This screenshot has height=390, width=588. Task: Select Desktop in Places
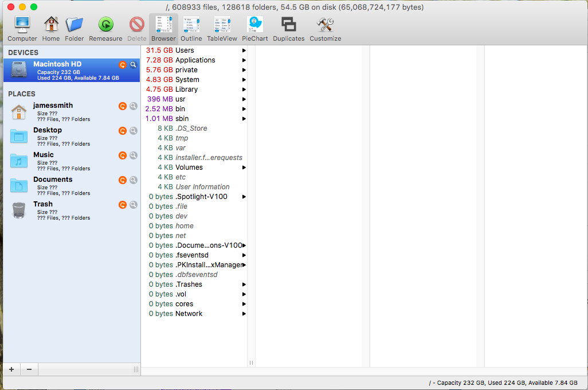click(72, 136)
